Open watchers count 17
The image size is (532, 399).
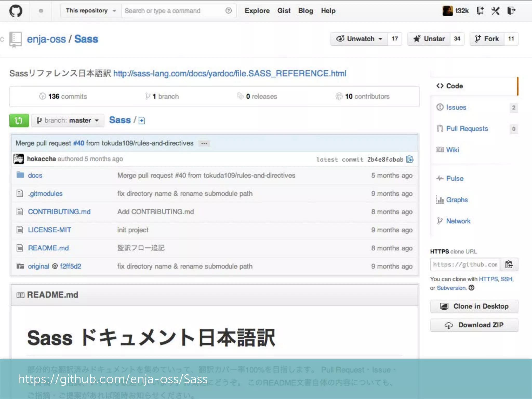pyautogui.click(x=395, y=39)
